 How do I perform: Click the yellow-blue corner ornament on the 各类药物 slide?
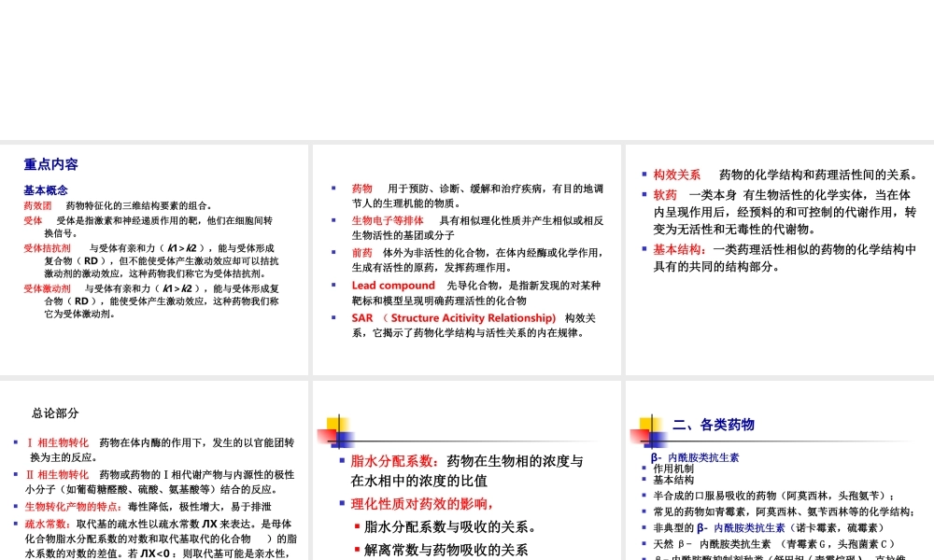(x=652, y=429)
